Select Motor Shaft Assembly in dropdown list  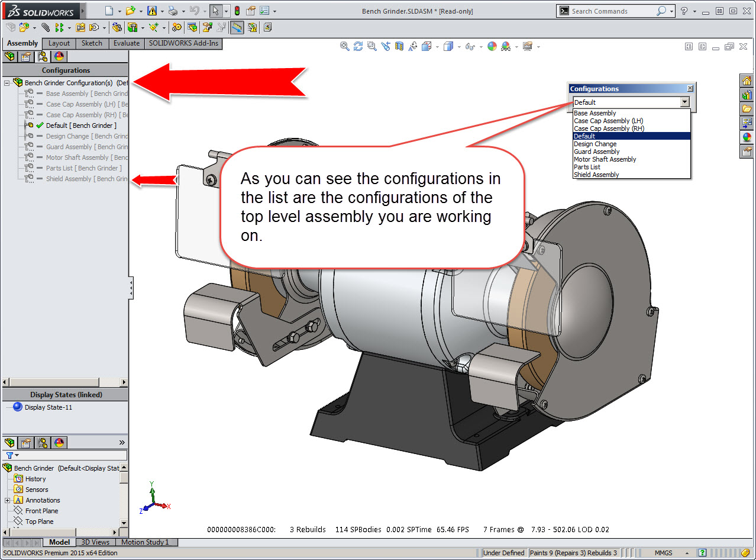tap(631, 159)
